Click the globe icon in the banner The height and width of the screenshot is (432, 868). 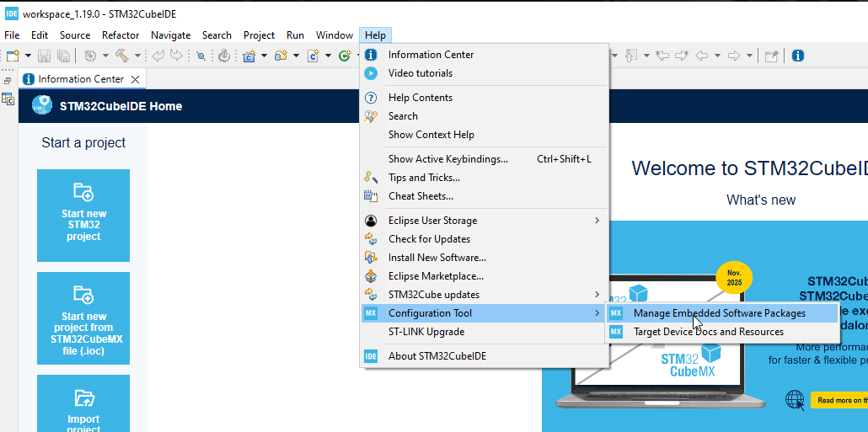795,400
